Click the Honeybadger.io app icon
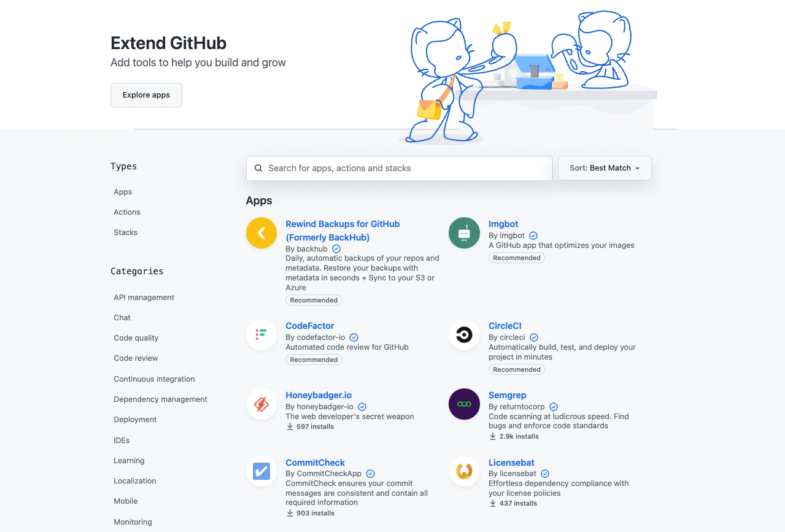Viewport: 785px width, 532px height. click(x=261, y=404)
